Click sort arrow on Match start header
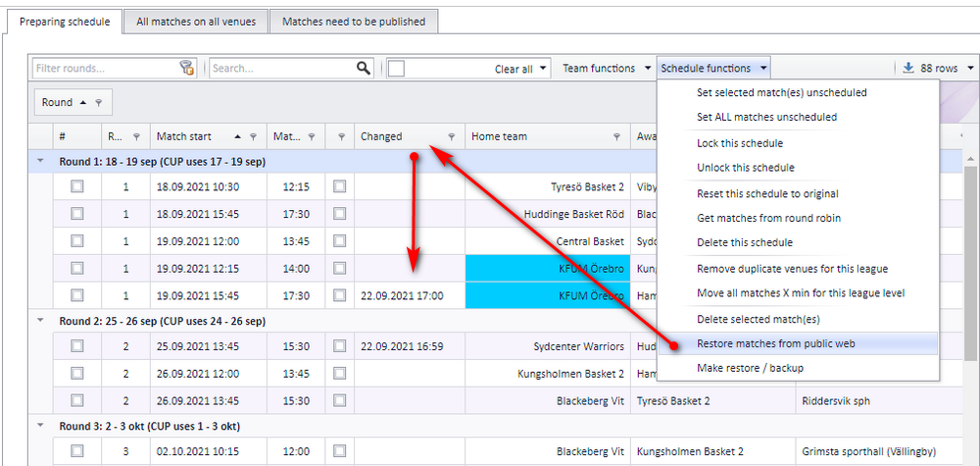Image resolution: width=980 pixels, height=466 pixels. coord(237,136)
